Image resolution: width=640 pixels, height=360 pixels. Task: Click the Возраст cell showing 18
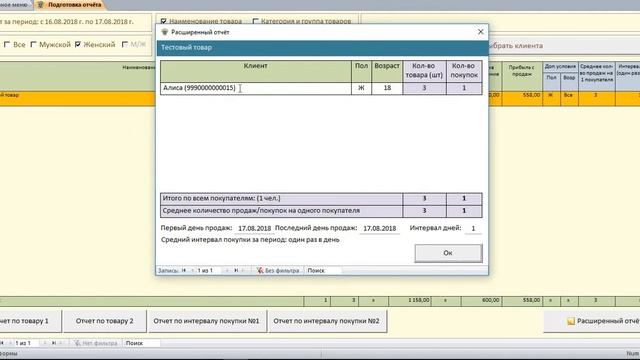[387, 88]
